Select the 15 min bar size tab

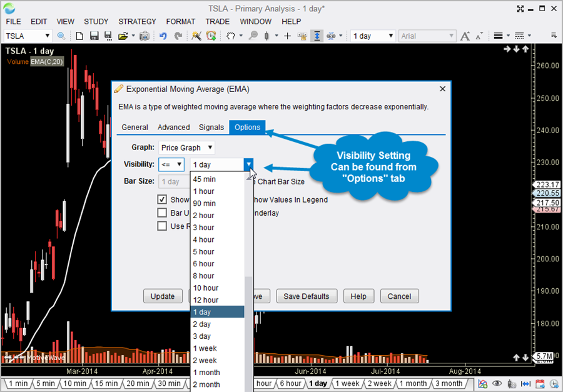106,383
